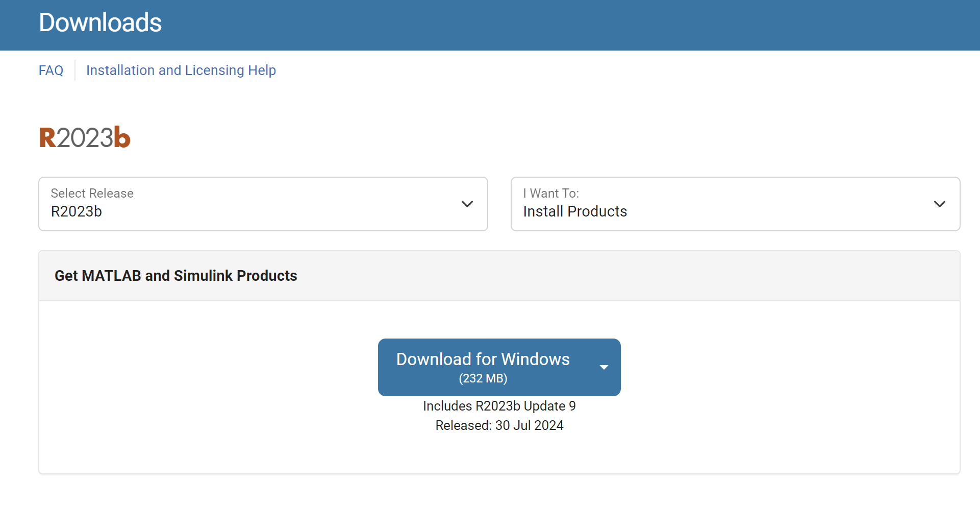980x505 pixels.
Task: Click the "I Want To:" field label
Action: pyautogui.click(x=551, y=193)
